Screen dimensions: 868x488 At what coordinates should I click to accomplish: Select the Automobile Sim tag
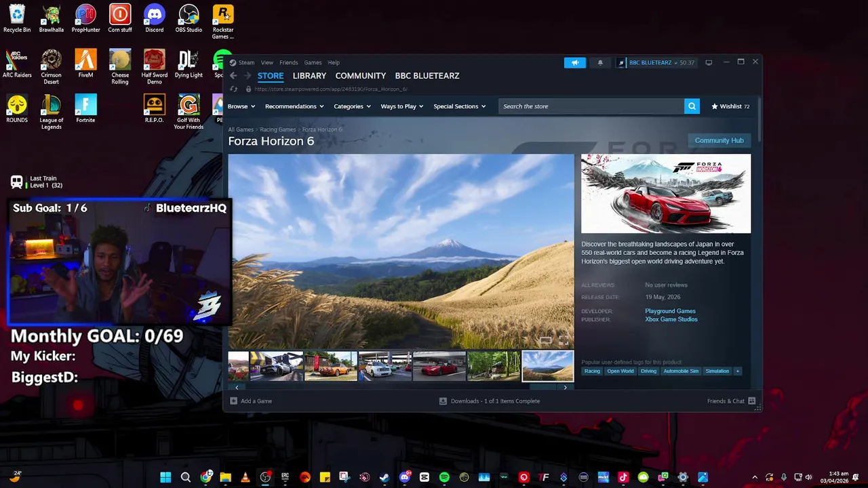tap(681, 371)
